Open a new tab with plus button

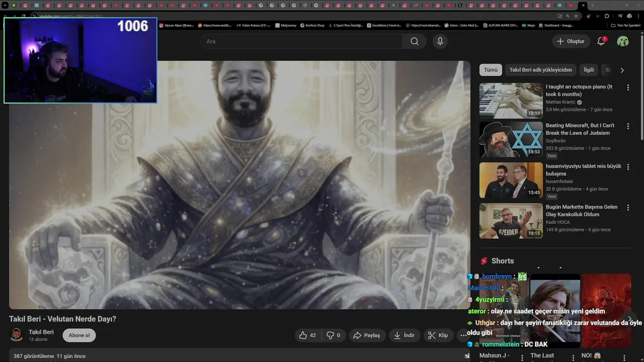592,6
